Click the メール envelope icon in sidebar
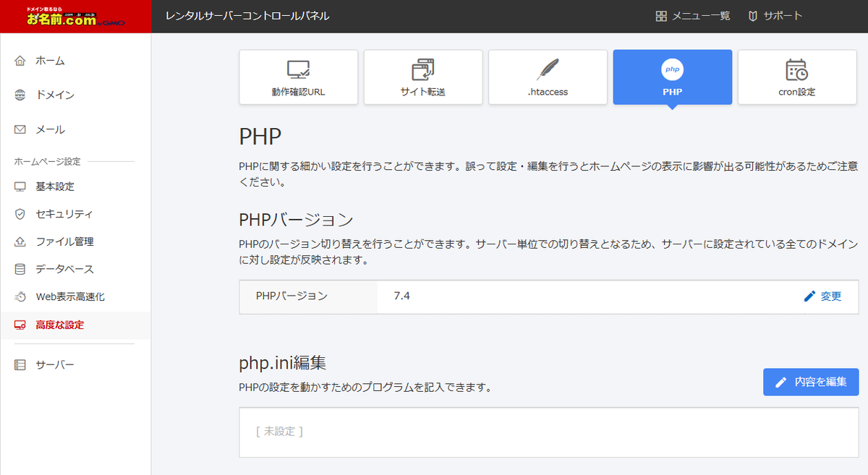Viewport: 868px width, 475px height. (20, 130)
